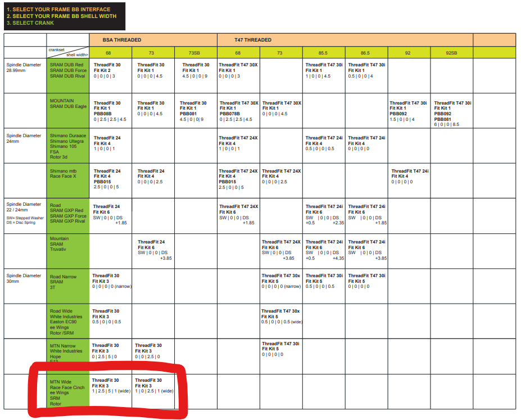The image size is (521, 420).
Task: Click the DUB Red 1 | 0 | 0 | 4.5 T47 cell
Action: pos(324,76)
